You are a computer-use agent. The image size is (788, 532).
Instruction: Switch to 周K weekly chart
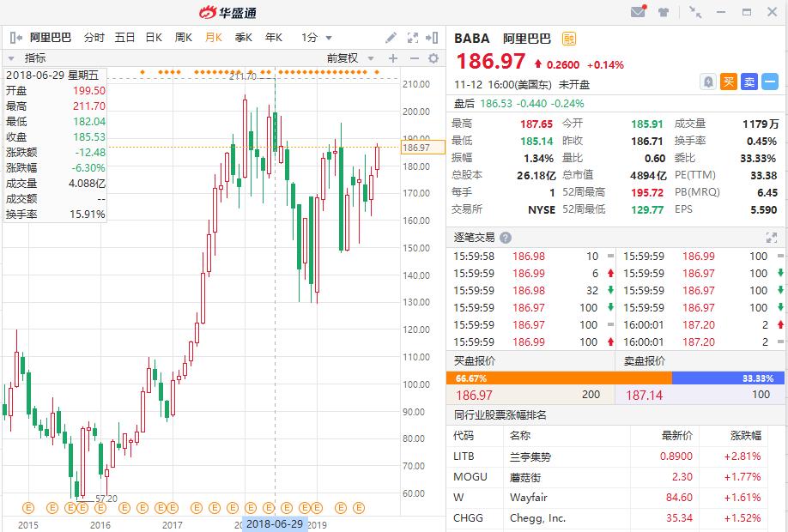[x=184, y=38]
